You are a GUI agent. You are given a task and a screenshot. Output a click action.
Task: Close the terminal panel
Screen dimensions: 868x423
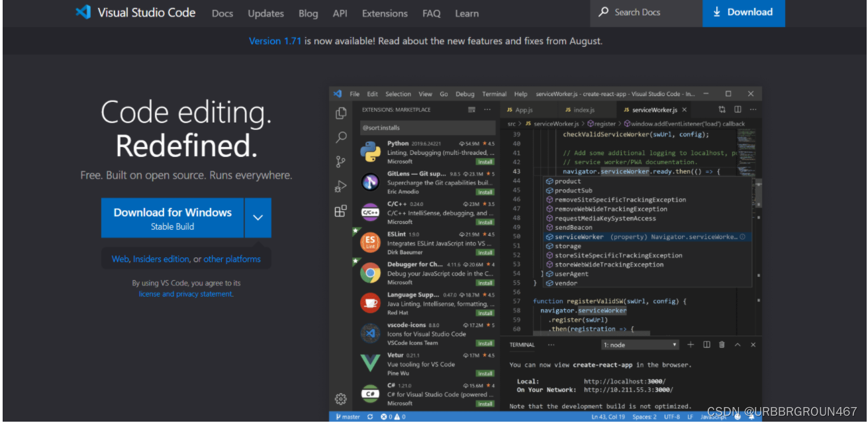pos(753,345)
